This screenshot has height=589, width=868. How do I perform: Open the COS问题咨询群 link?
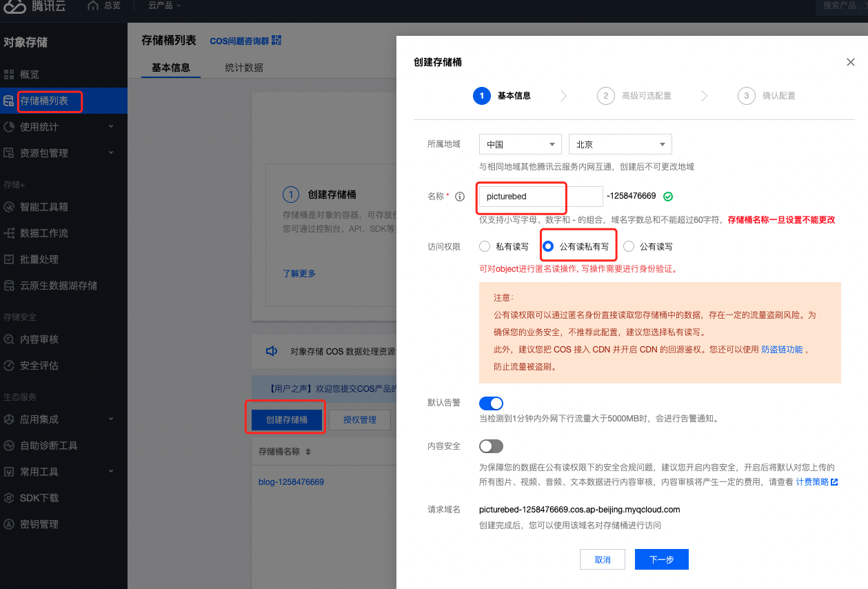point(239,41)
